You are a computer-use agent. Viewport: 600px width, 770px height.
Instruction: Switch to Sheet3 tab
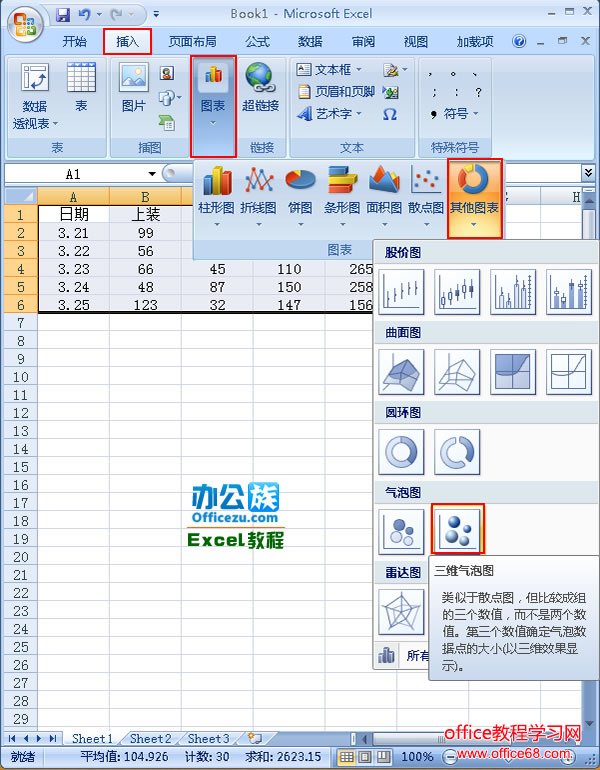209,739
